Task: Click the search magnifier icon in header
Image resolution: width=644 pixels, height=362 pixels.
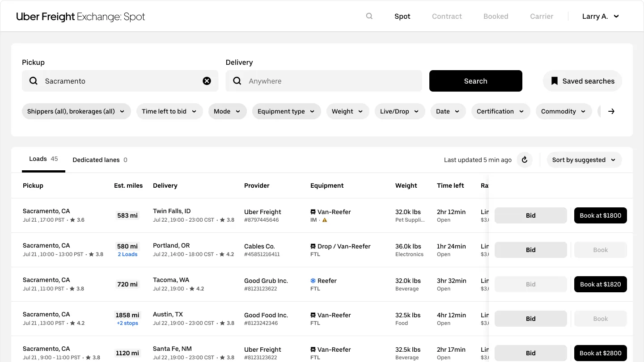Action: pos(369,16)
